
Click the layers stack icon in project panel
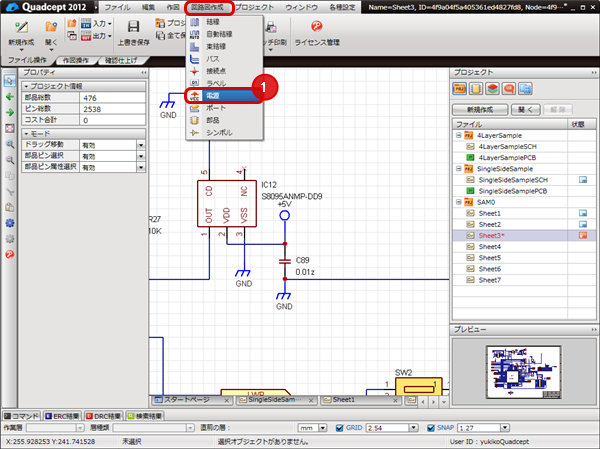[492, 89]
